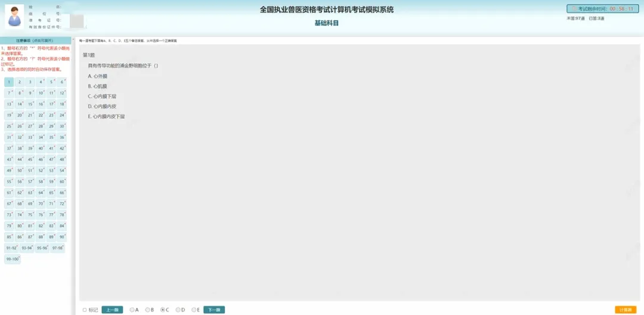This screenshot has width=644, height=315.
Task: Open question 6 from number grid
Action: pos(62,82)
